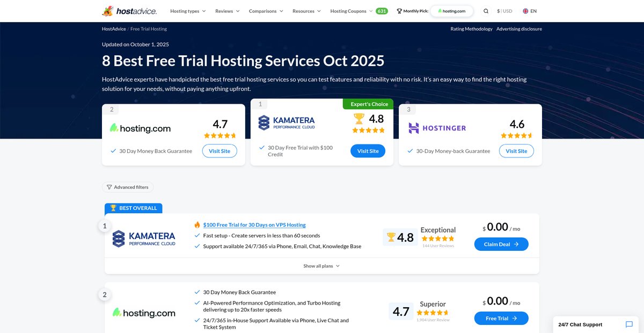The width and height of the screenshot is (644, 333).
Task: Click '30 Day Free Trial with $100 Credit' text
Action: (x=300, y=151)
